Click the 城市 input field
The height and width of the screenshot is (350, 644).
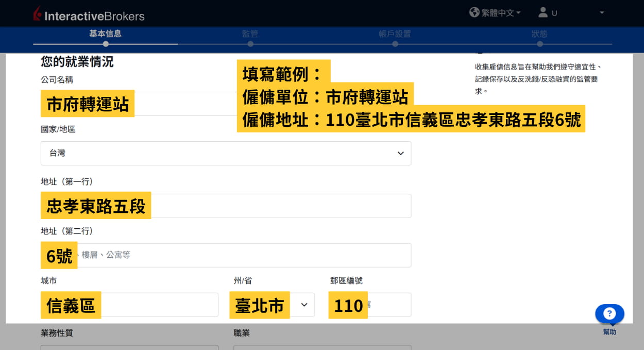129,305
